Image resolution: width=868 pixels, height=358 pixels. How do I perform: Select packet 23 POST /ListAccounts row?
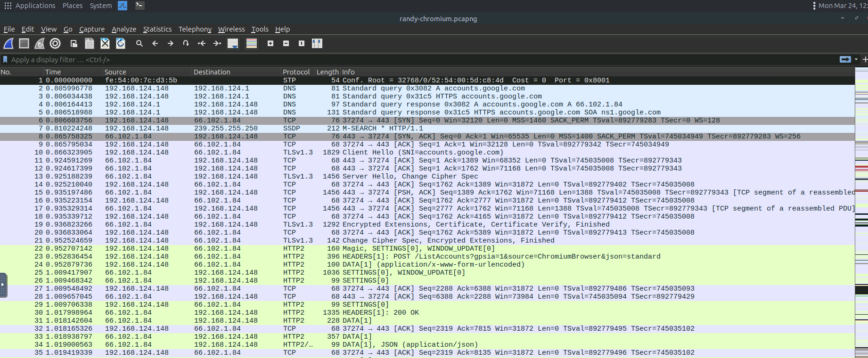pyautogui.click(x=427, y=257)
